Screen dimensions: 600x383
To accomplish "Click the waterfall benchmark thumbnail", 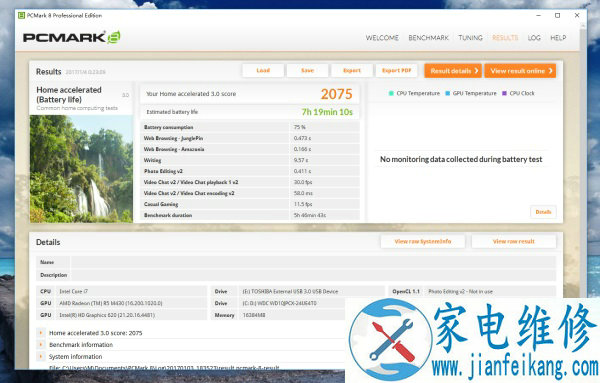I will pos(81,169).
